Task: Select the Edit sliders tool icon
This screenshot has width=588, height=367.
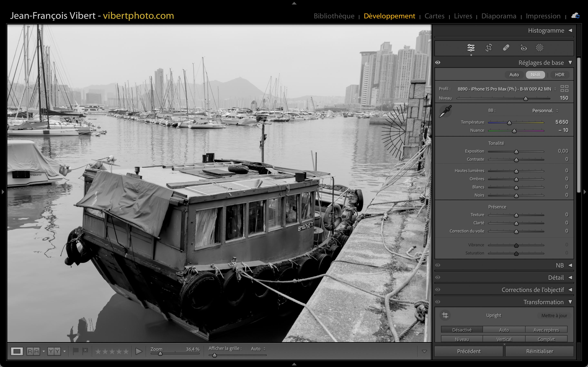Action: [x=471, y=48]
